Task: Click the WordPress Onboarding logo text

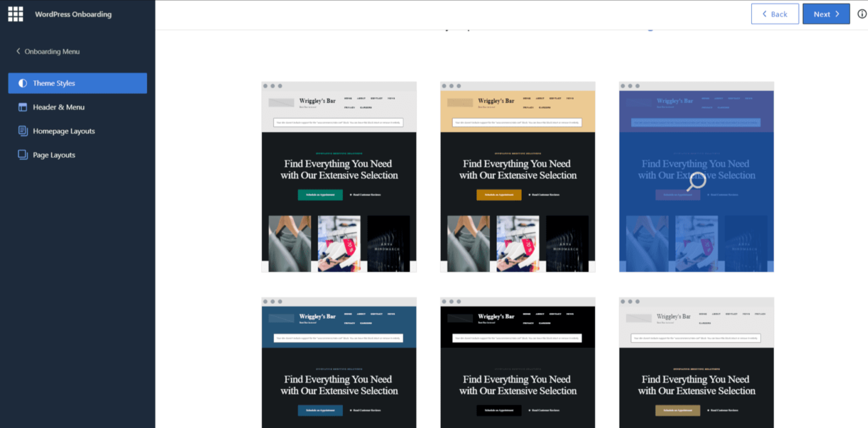Action: pyautogui.click(x=73, y=14)
